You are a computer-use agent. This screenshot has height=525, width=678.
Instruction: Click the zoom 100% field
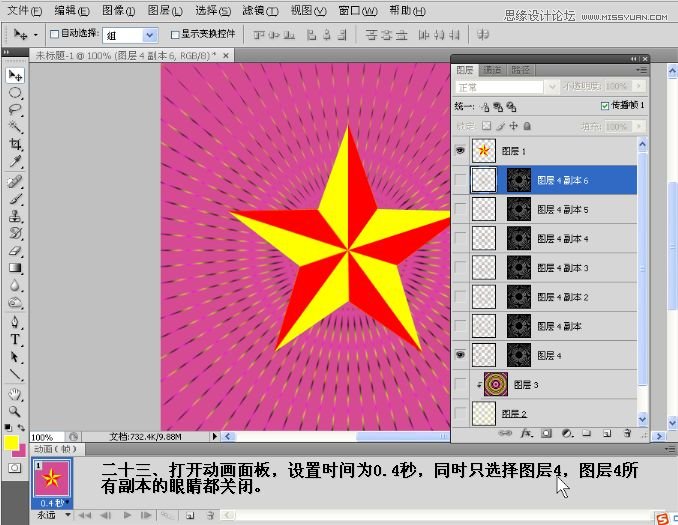point(46,437)
